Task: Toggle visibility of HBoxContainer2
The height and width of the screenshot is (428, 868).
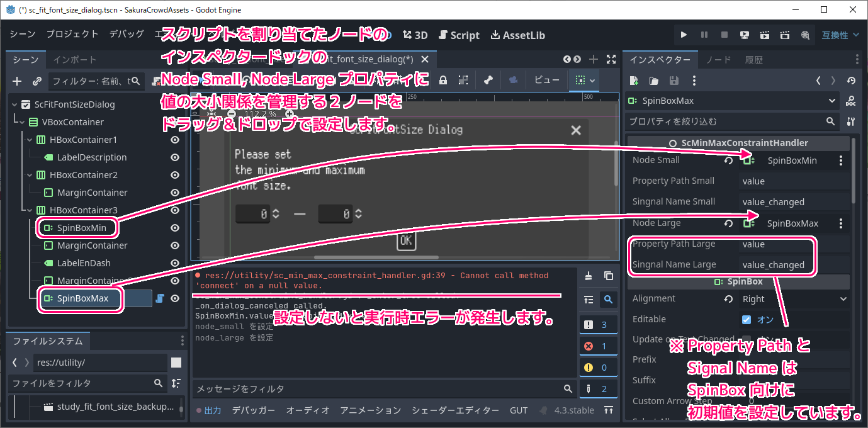Action: [175, 175]
